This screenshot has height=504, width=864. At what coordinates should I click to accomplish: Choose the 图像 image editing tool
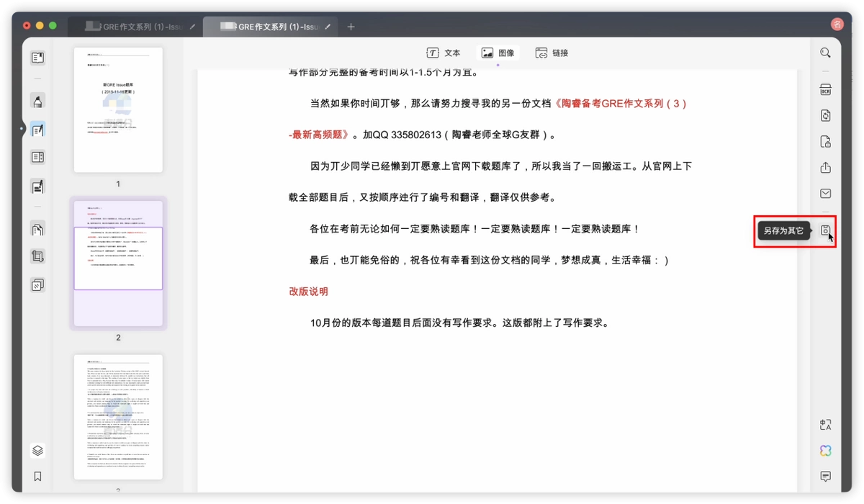498,53
